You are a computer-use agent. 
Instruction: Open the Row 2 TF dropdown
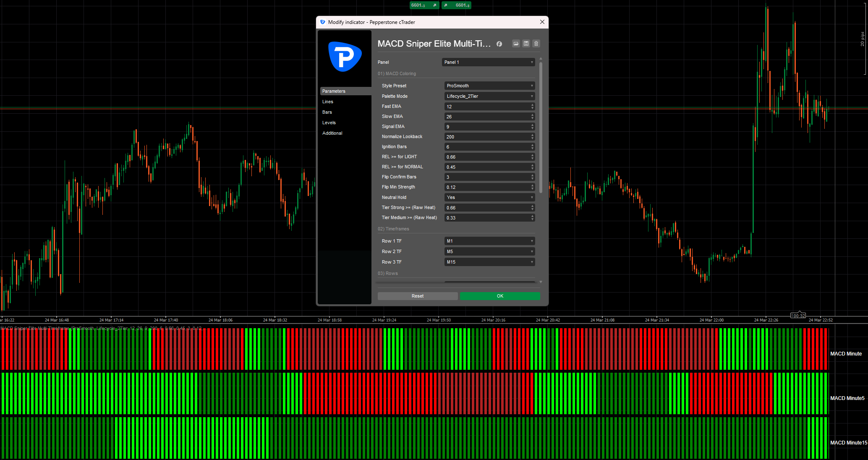(489, 251)
